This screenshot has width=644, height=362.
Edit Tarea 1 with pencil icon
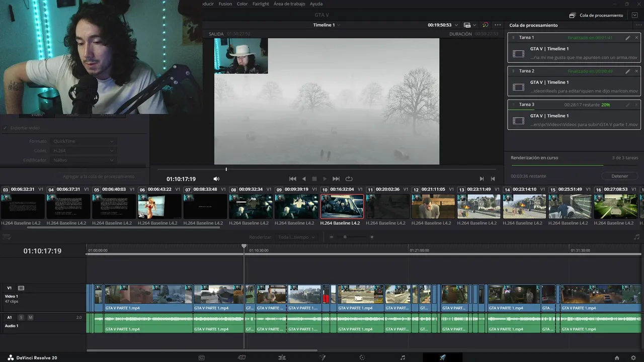tap(627, 38)
